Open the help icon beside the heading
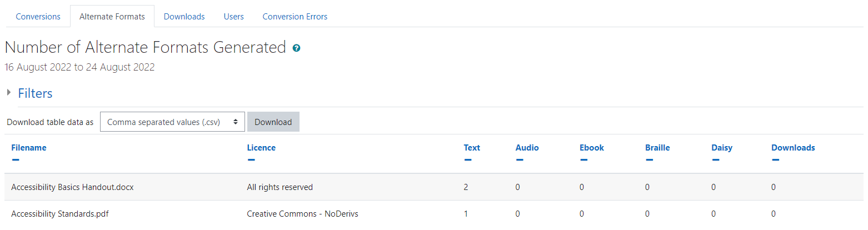Viewport: 868px width, 230px height. 296,48
